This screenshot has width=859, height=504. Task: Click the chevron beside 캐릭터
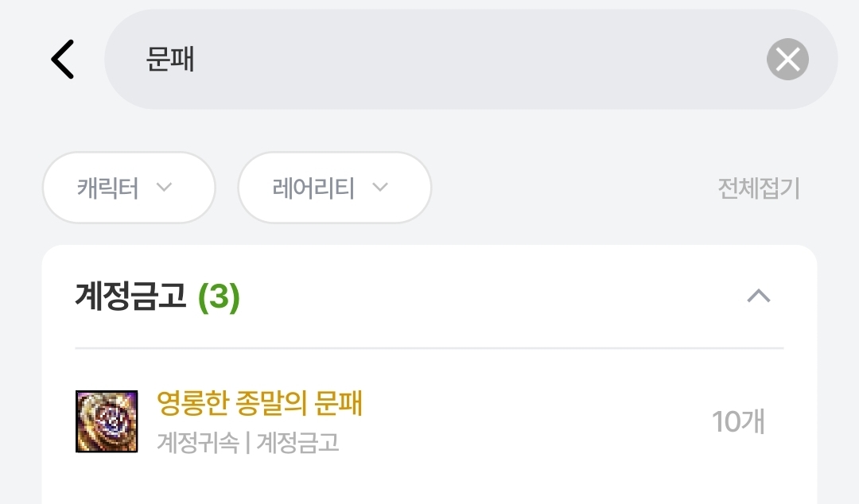[164, 188]
